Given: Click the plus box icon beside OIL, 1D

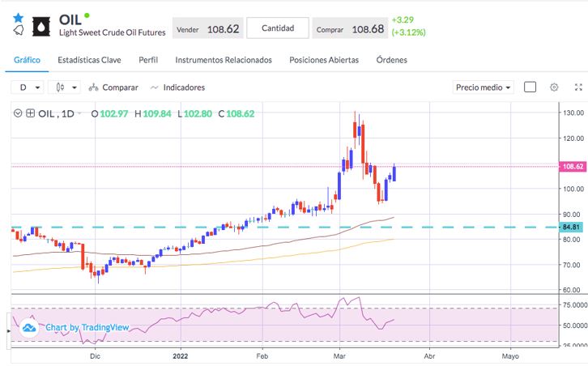Looking at the screenshot, I should click(31, 113).
